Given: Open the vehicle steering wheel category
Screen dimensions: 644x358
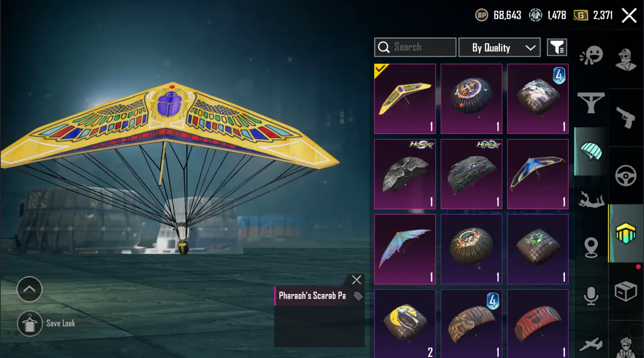Looking at the screenshot, I should (626, 176).
